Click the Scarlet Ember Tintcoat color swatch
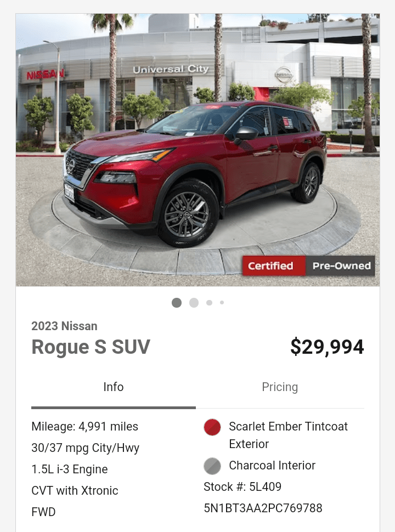 click(x=212, y=427)
